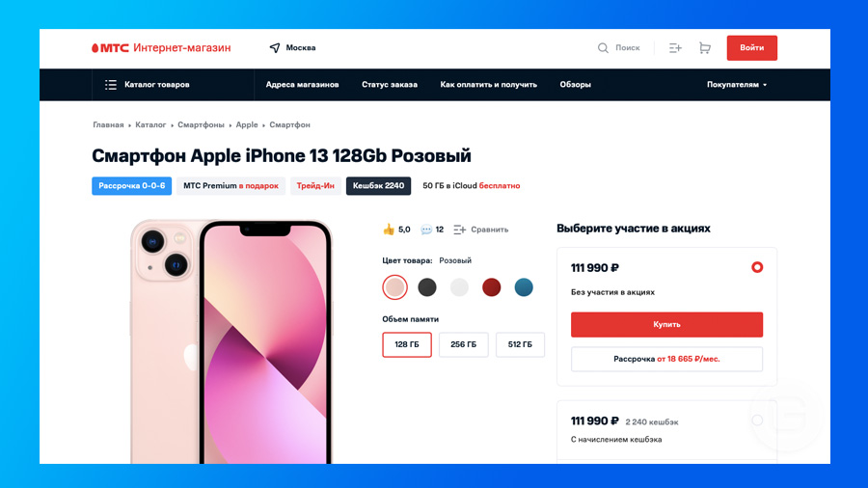
Task: Select the Без участия в акциях radio
Action: pos(757,267)
